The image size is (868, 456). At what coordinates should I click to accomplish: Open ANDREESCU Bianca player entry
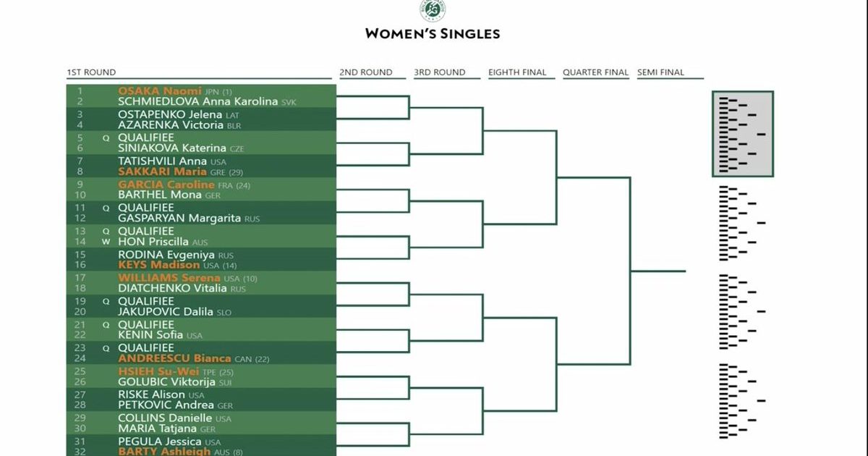click(x=175, y=358)
